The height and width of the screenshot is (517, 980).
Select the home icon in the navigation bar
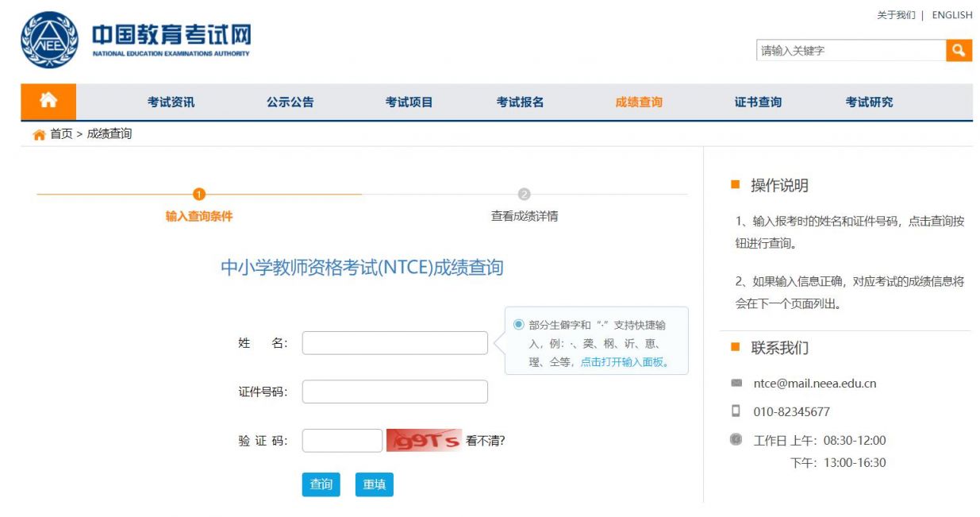pyautogui.click(x=48, y=102)
